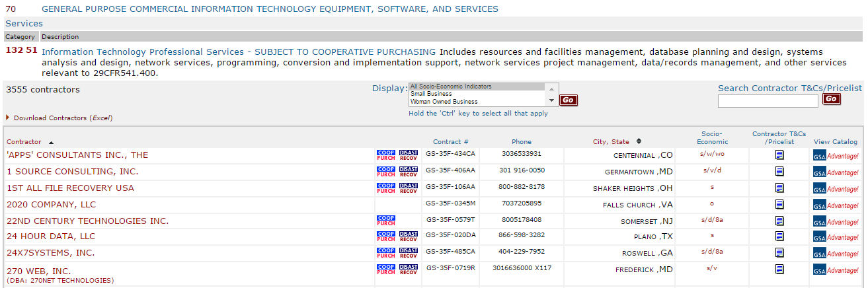Screen dimensions: 868x288
Task: Sort by Contractor column ascending arrow
Action: pos(52,142)
